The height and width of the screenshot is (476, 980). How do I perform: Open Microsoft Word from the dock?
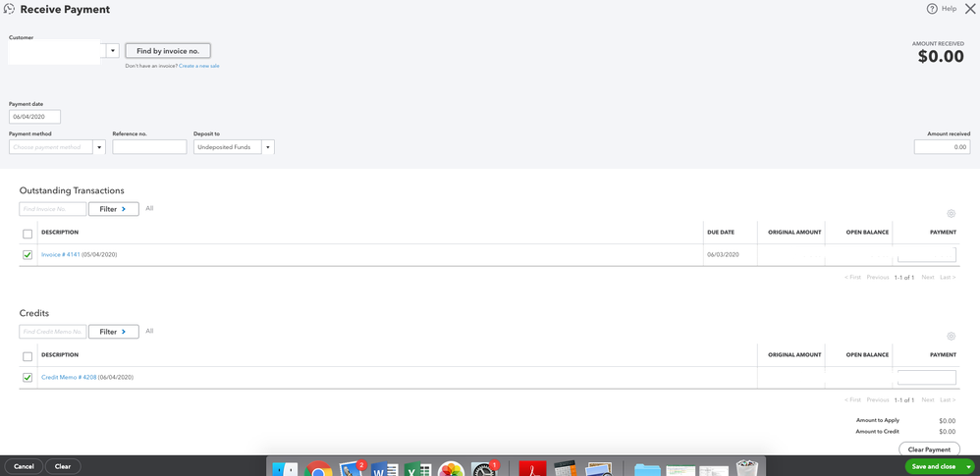[x=384, y=468]
